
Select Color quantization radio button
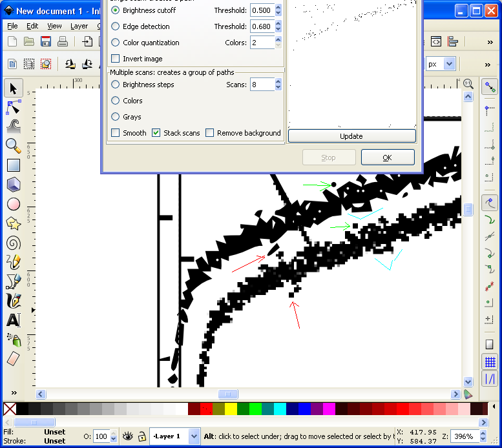coord(115,42)
